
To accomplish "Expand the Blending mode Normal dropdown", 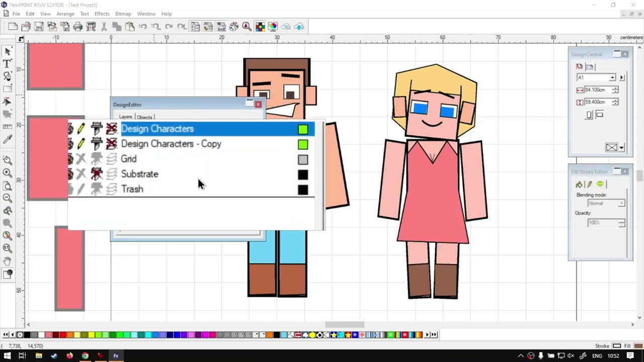I will (621, 204).
